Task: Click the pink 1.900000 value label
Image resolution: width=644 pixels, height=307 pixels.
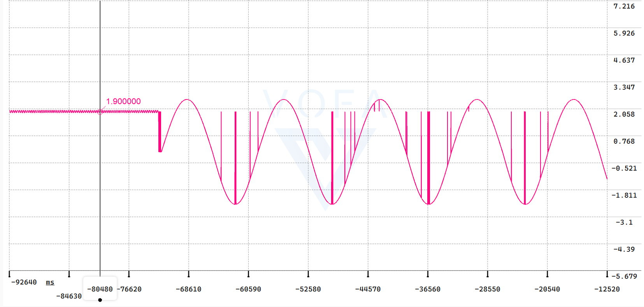Action: pos(123,101)
